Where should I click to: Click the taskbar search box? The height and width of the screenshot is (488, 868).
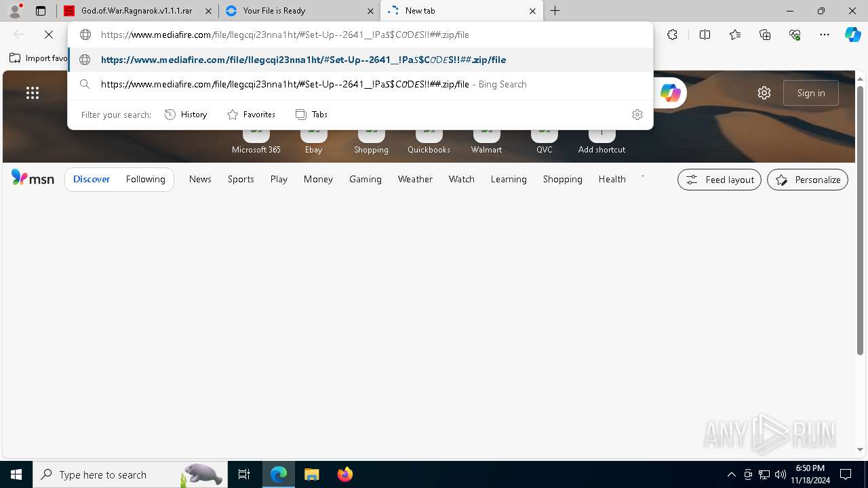[x=130, y=474]
